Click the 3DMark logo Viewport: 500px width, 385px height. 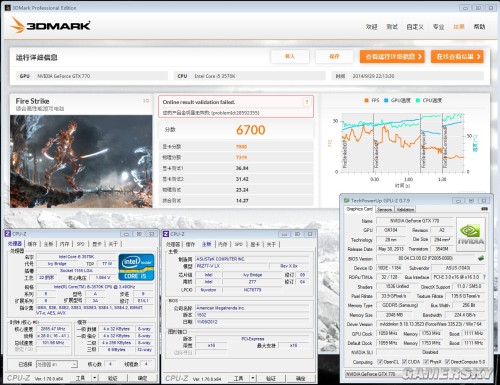pyautogui.click(x=50, y=25)
